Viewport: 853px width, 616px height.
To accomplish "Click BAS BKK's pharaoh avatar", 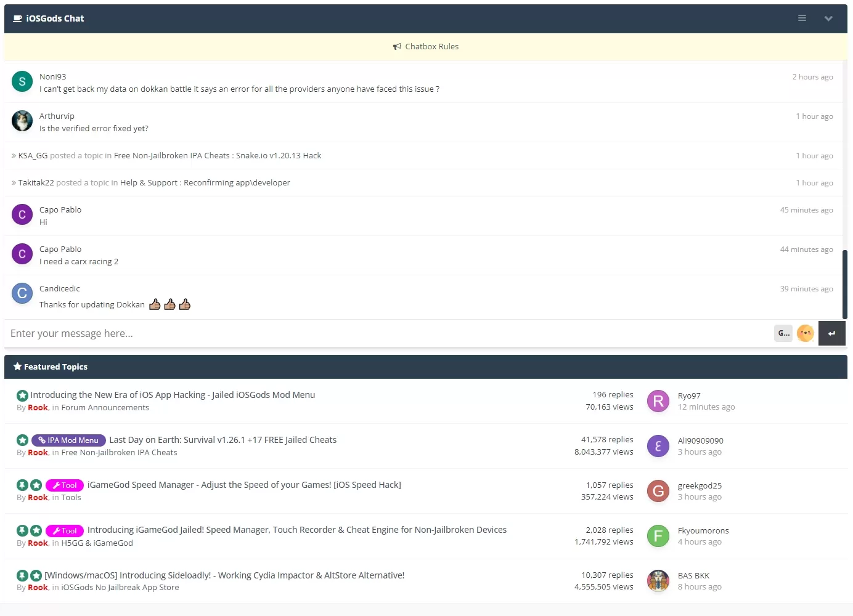I will 658,581.
